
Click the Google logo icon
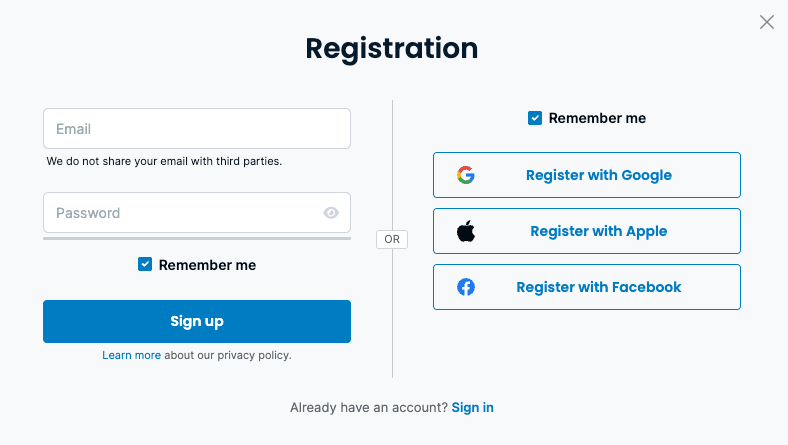466,175
